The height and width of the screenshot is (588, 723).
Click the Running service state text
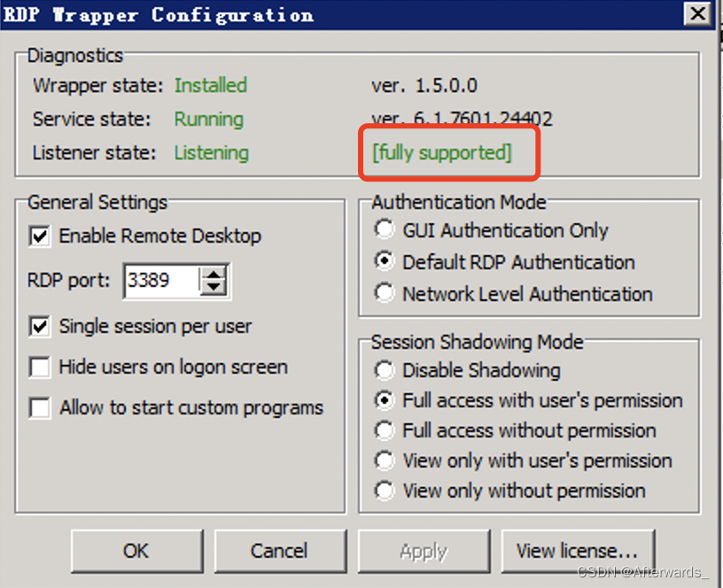point(208,120)
